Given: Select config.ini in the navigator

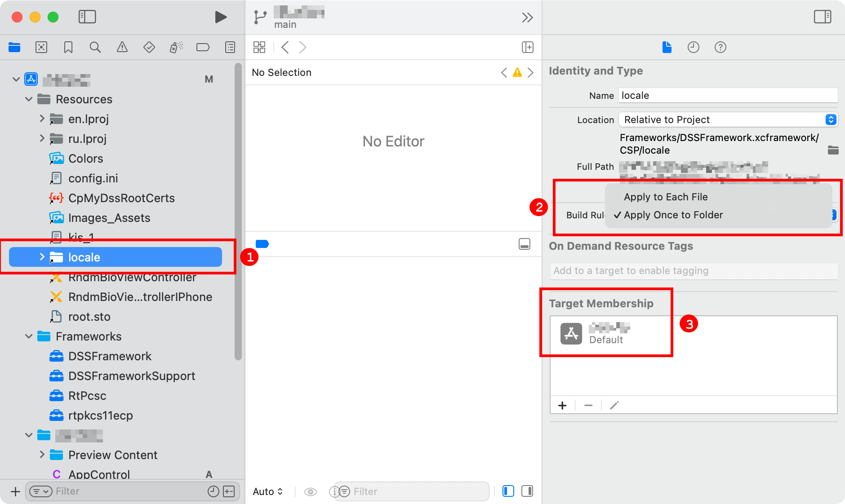Looking at the screenshot, I should [x=93, y=178].
